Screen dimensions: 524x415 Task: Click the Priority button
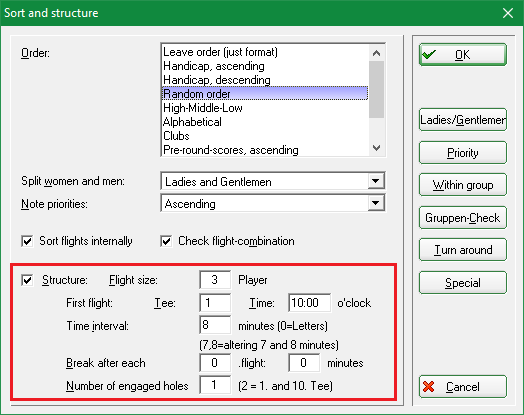463,153
